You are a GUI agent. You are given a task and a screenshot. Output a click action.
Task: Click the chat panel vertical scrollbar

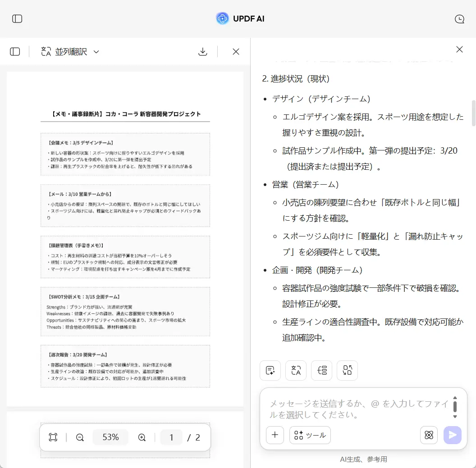[x=473, y=113]
